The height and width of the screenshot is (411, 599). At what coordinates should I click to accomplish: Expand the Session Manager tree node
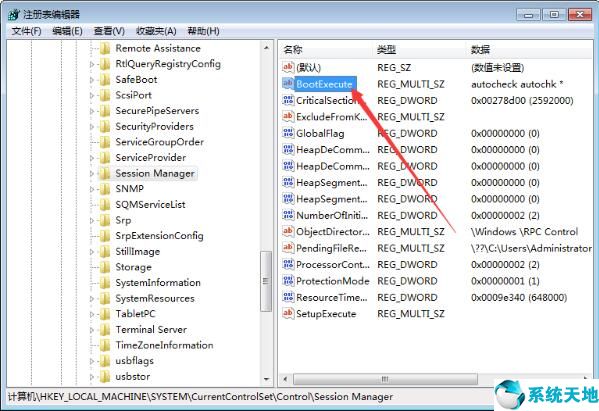92,173
